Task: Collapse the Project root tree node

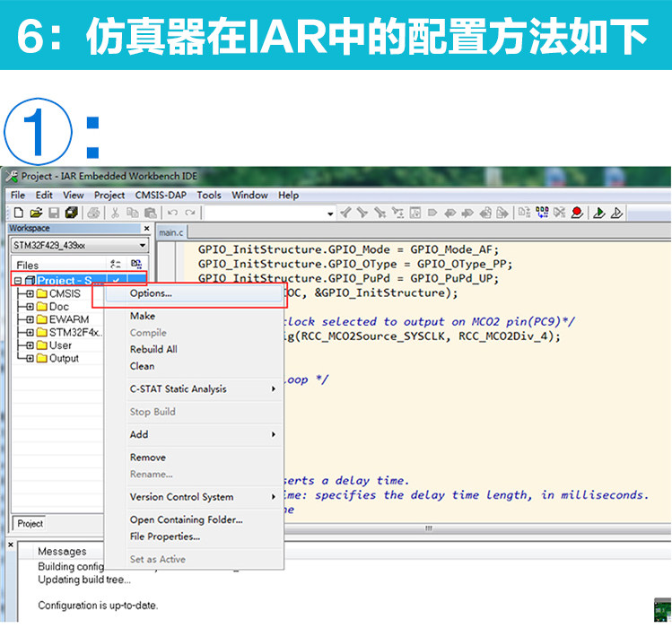Action: [18, 281]
